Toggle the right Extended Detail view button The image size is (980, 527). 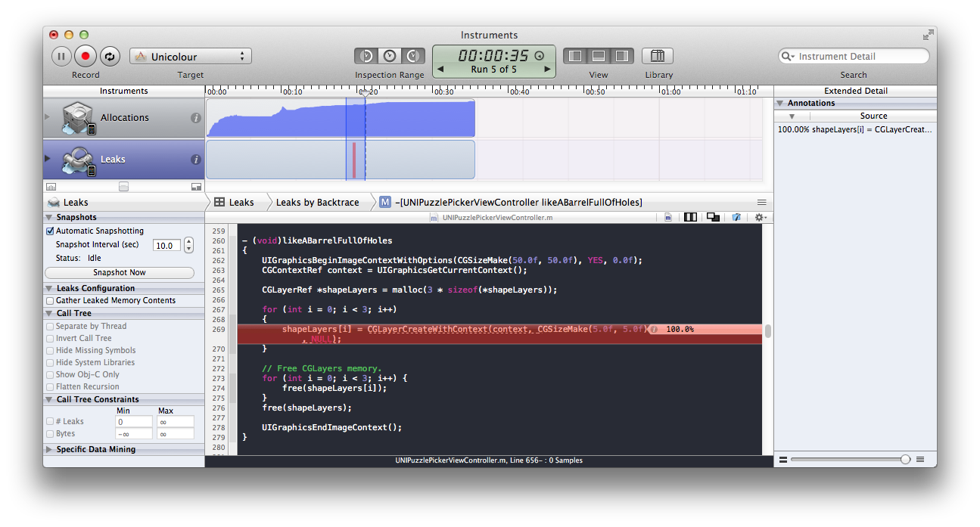click(x=622, y=56)
